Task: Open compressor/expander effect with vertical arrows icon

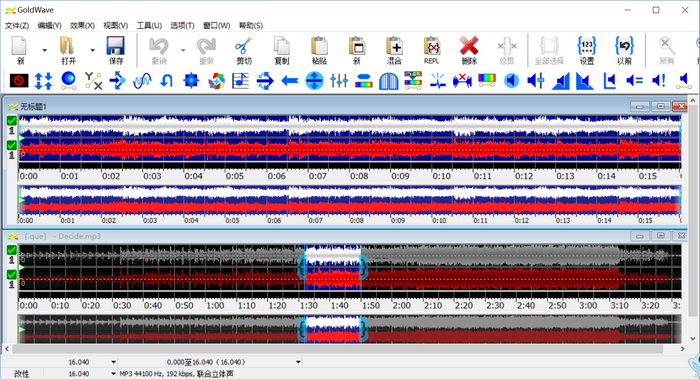Action: 43,81
